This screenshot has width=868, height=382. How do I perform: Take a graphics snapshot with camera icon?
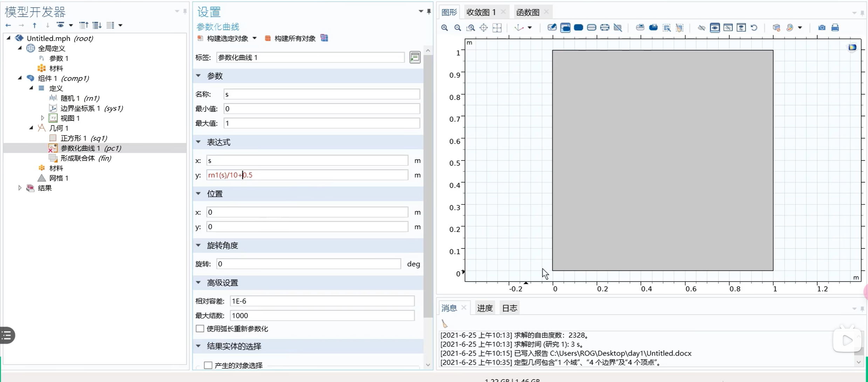coord(822,28)
